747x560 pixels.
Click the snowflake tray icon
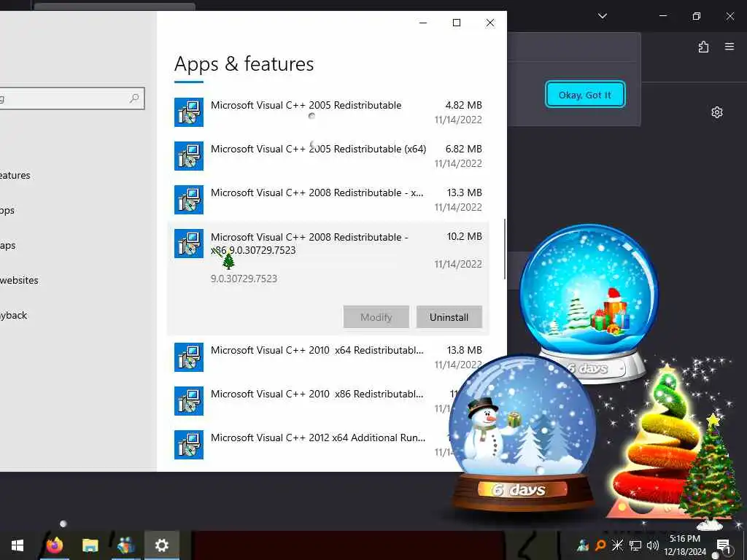coord(617,545)
